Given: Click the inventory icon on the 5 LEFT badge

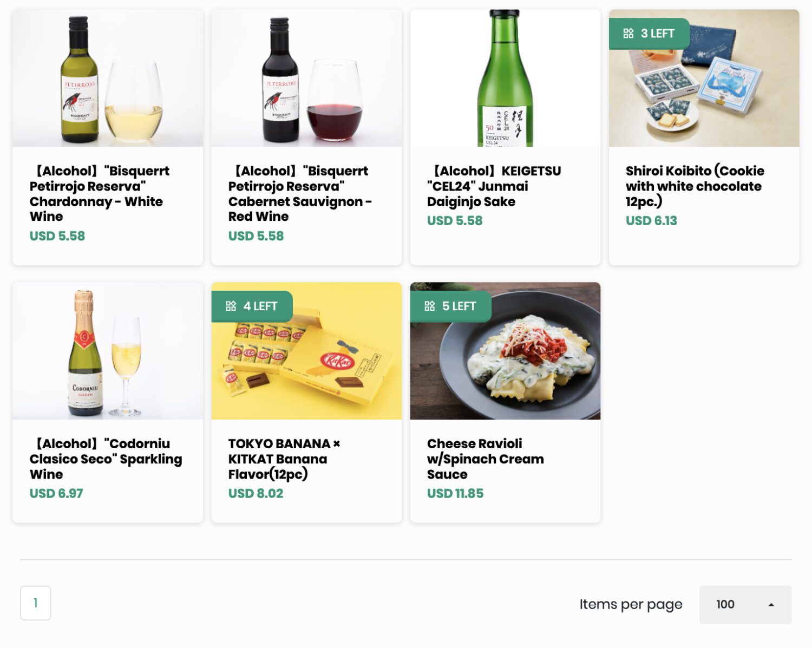Looking at the screenshot, I should [429, 306].
